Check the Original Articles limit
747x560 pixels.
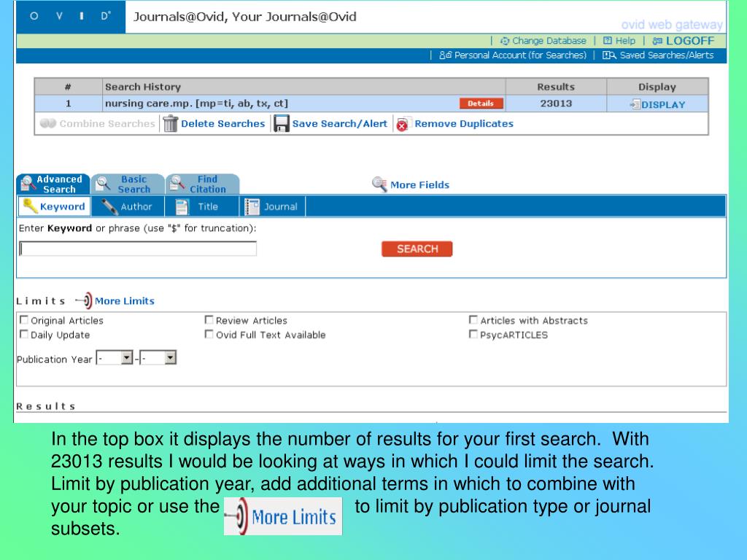(x=23, y=319)
